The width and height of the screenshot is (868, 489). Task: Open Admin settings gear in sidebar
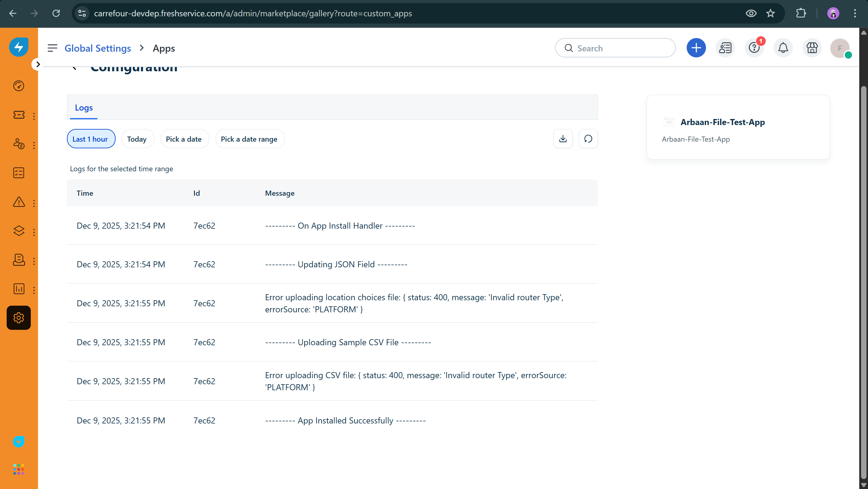click(18, 318)
